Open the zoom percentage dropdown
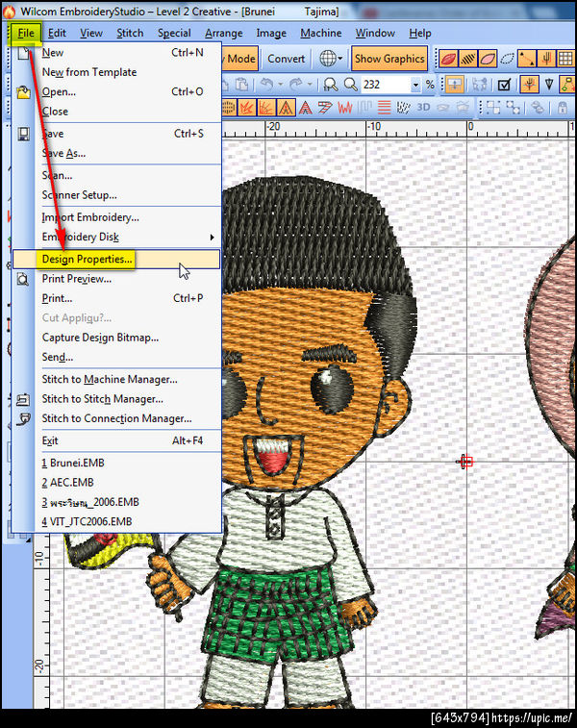Image resolution: width=577 pixels, height=728 pixels. (x=415, y=85)
